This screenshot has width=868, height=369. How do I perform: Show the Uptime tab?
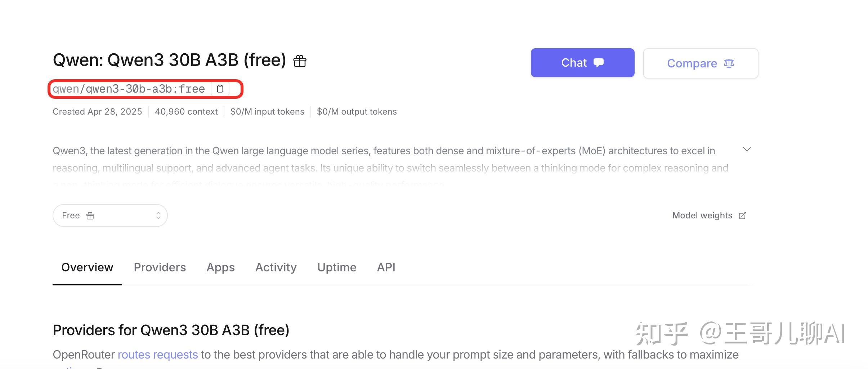coord(337,267)
